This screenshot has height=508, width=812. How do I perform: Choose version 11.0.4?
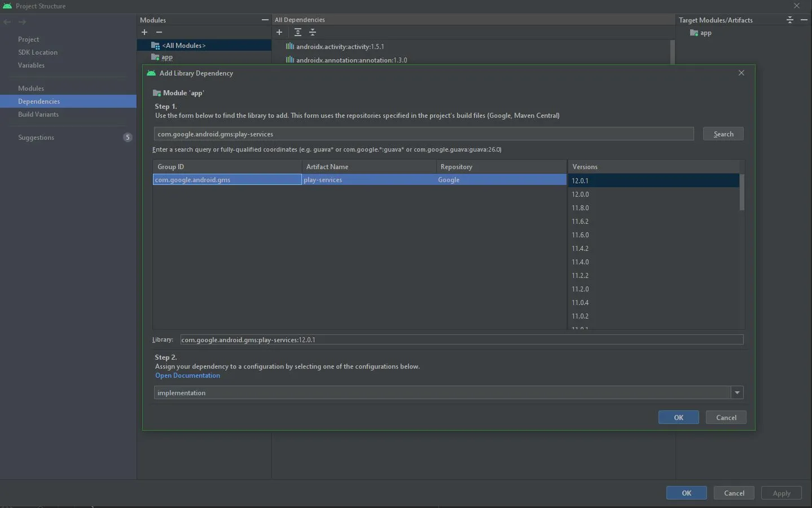[654, 303]
